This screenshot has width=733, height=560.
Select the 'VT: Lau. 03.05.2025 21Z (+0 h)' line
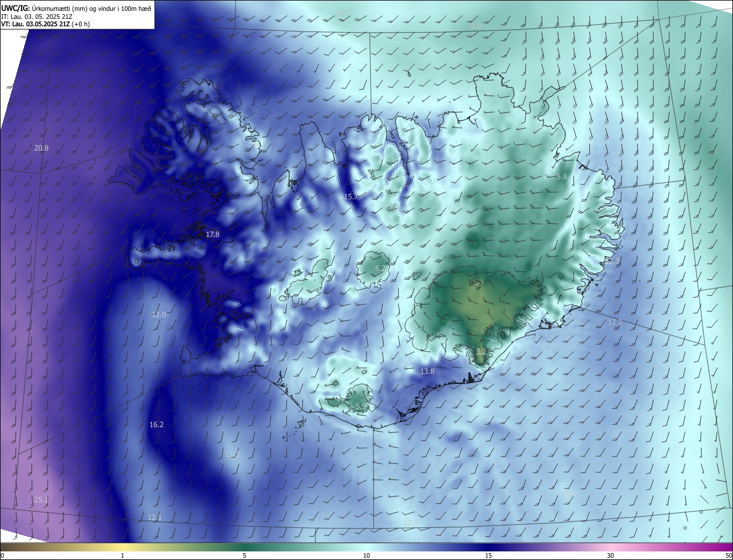click(46, 24)
